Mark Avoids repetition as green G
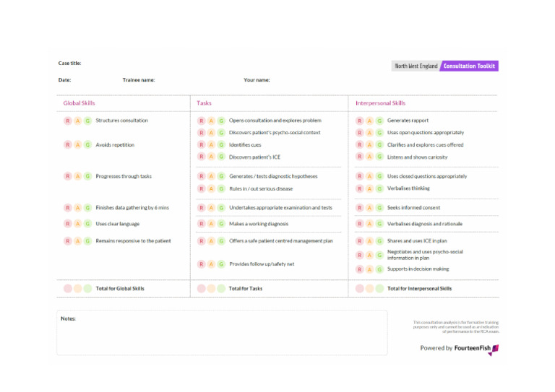555x392 pixels. tap(87, 145)
